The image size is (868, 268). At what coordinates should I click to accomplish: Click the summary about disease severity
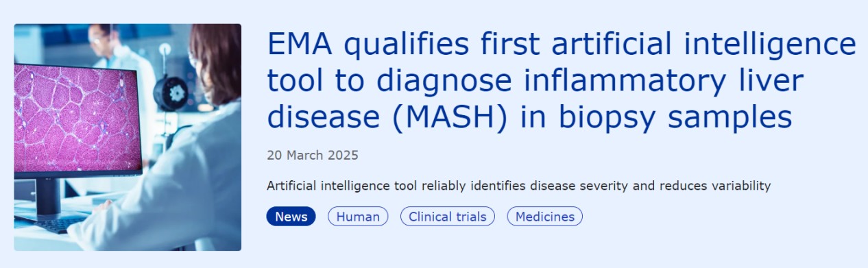click(519, 186)
